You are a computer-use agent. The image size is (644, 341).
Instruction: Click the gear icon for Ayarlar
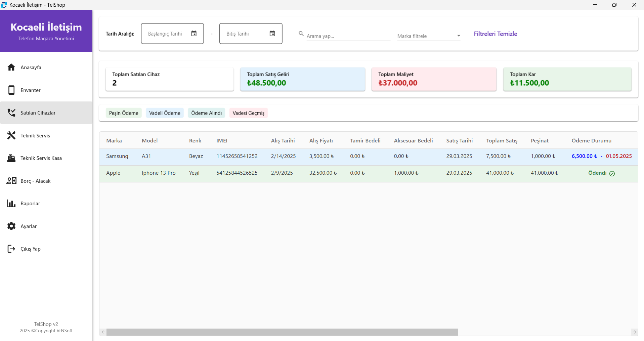pyautogui.click(x=11, y=226)
